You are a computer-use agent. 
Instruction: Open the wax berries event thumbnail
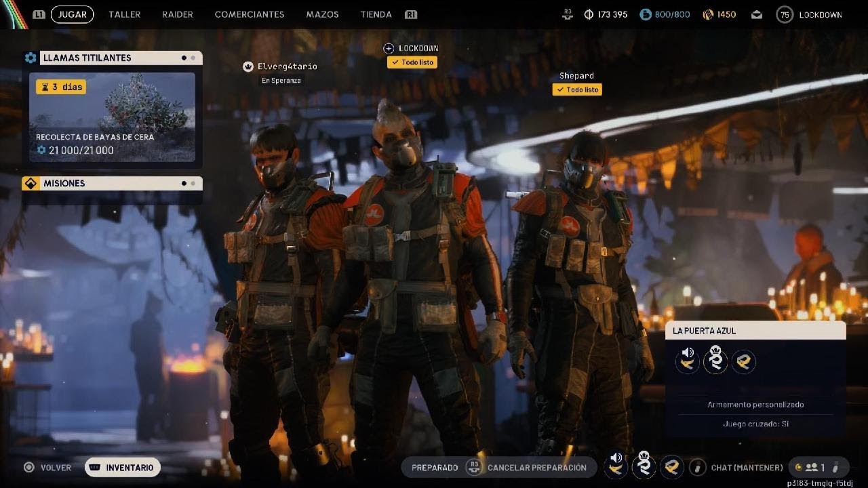[112, 117]
